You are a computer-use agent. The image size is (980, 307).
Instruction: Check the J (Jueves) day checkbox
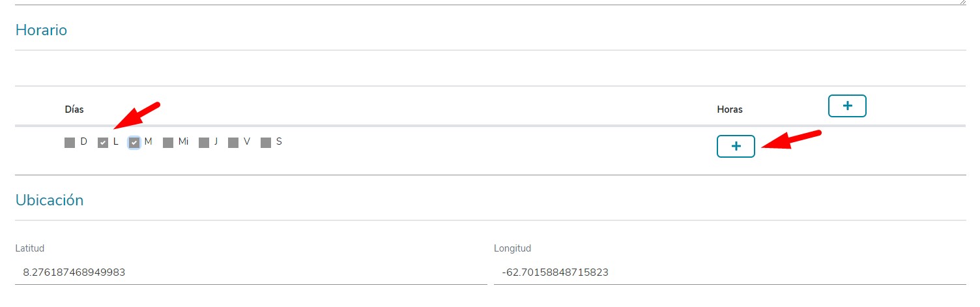tap(204, 143)
